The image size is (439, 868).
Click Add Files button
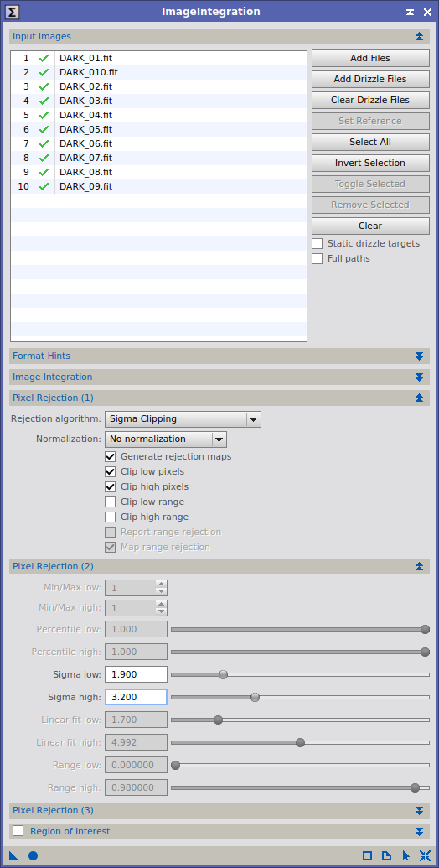pyautogui.click(x=370, y=58)
